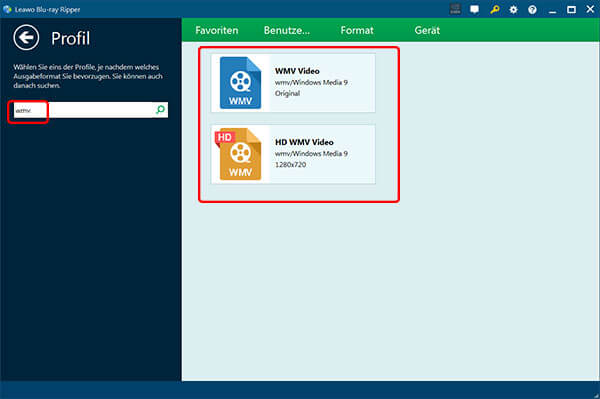Open the key registration icon
Screen dimensions: 600x399
[x=494, y=9]
